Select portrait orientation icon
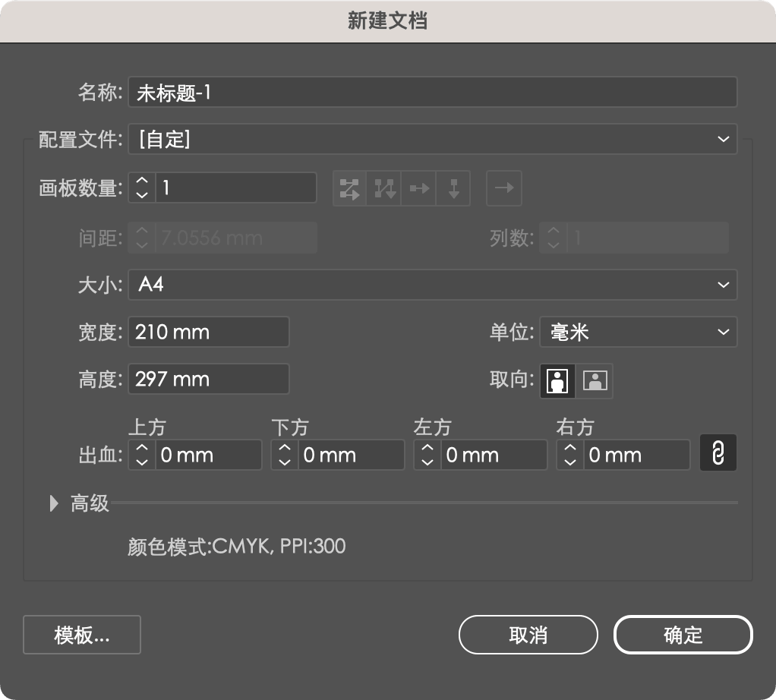Image resolution: width=776 pixels, height=700 pixels. [x=558, y=380]
